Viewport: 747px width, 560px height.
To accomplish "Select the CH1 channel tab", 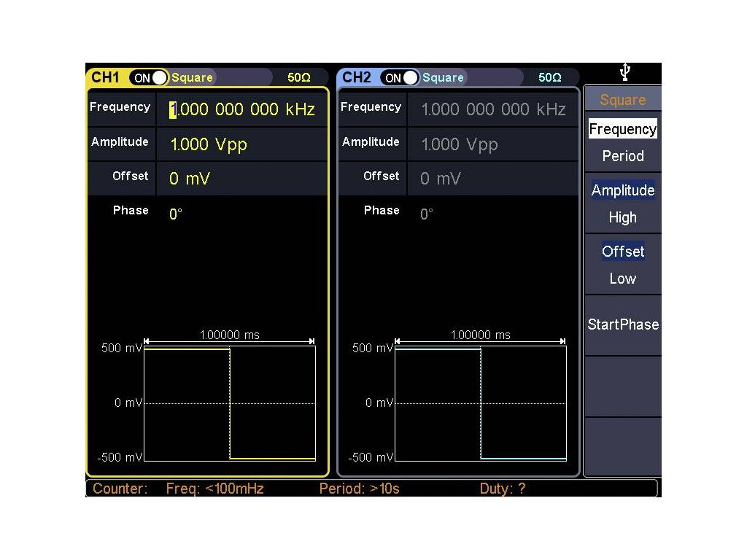I will (106, 77).
